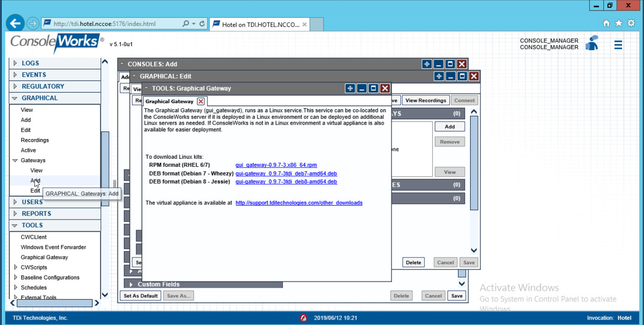Expand the USERS menu section
644x325 pixels.
tap(16, 202)
